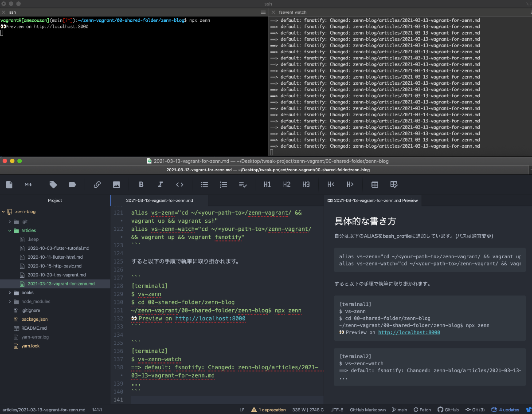Close the fsevent_watch terminal tab
The height and width of the screenshot is (414, 532).
click(x=273, y=12)
